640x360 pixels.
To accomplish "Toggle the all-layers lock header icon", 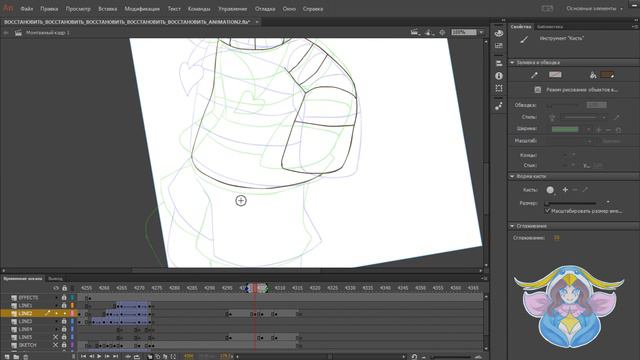I will click(64, 288).
